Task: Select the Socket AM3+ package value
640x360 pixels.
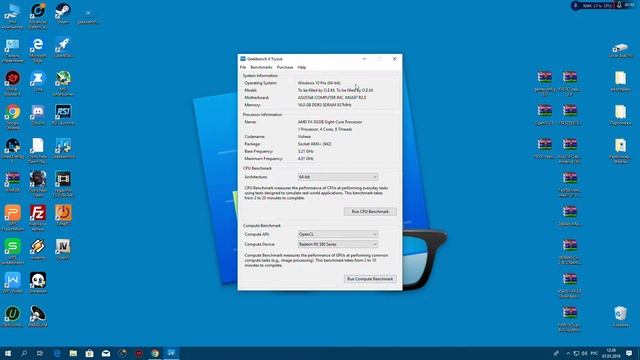Action: (x=314, y=144)
